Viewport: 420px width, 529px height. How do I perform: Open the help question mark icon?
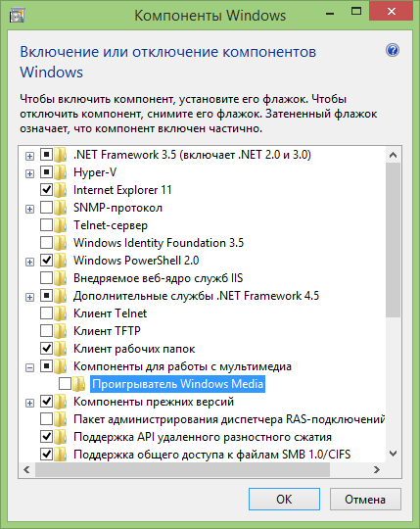pos(393,50)
